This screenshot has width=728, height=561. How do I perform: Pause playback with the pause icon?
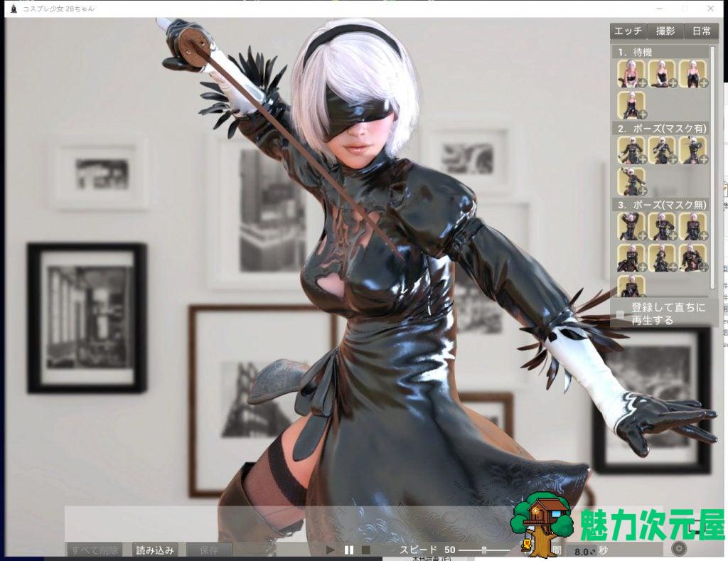(349, 550)
